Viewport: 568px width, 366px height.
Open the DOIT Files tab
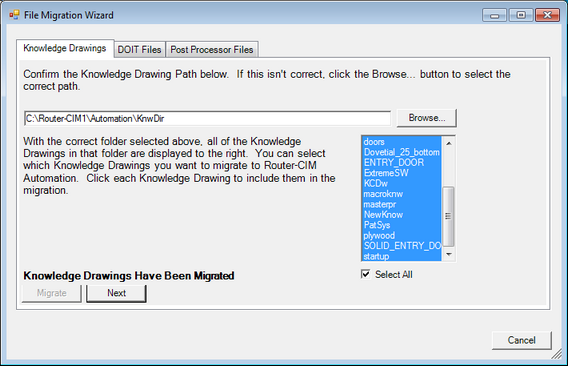pyautogui.click(x=140, y=50)
